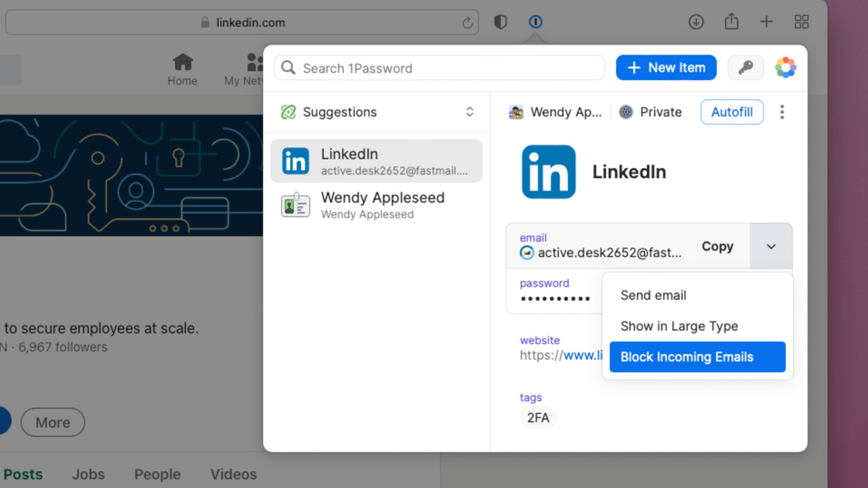Viewport: 868px width, 488px height.
Task: Select the LinkedIn login item in list
Action: click(376, 161)
